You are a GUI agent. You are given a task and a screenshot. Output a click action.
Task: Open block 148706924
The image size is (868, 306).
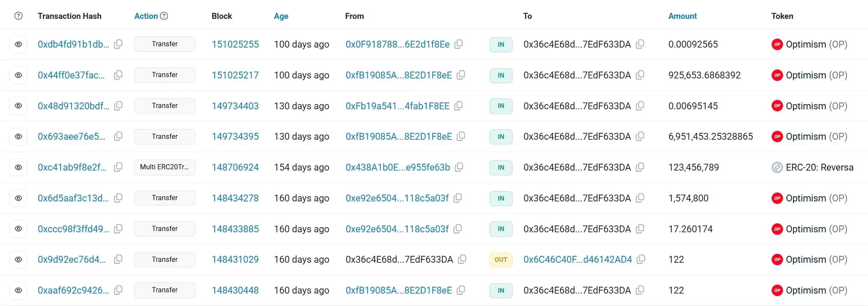coord(235,167)
